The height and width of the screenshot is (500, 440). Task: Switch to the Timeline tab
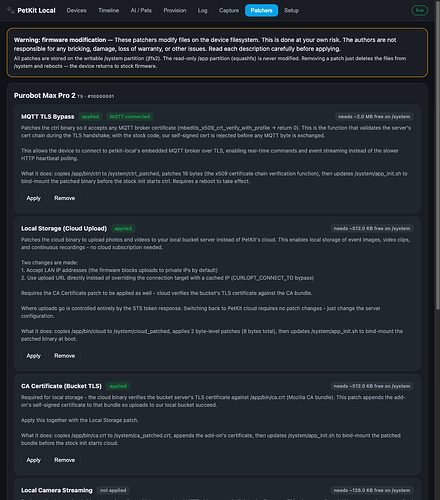pyautogui.click(x=108, y=10)
